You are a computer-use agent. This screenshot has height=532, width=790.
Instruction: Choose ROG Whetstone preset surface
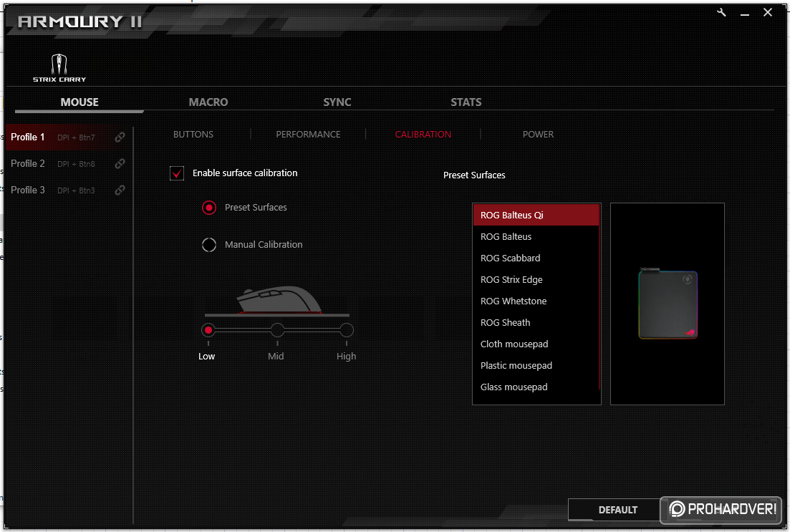click(x=536, y=301)
